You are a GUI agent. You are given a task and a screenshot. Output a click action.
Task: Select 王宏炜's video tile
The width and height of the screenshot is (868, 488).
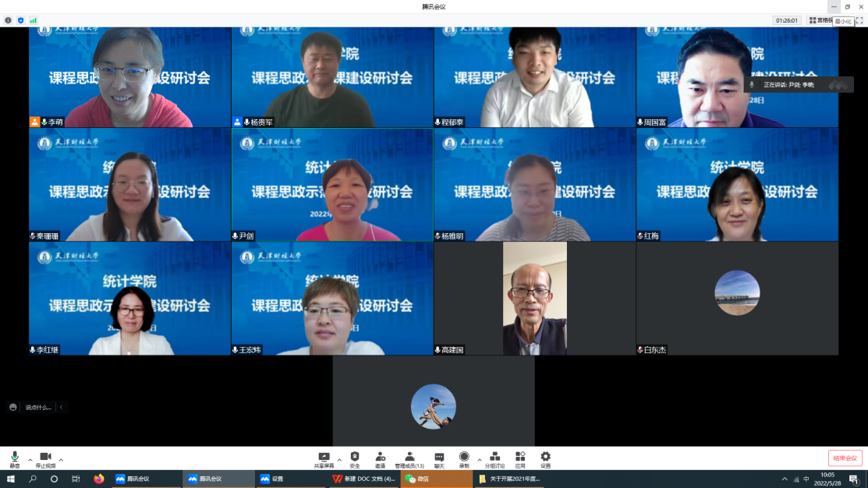(x=332, y=299)
